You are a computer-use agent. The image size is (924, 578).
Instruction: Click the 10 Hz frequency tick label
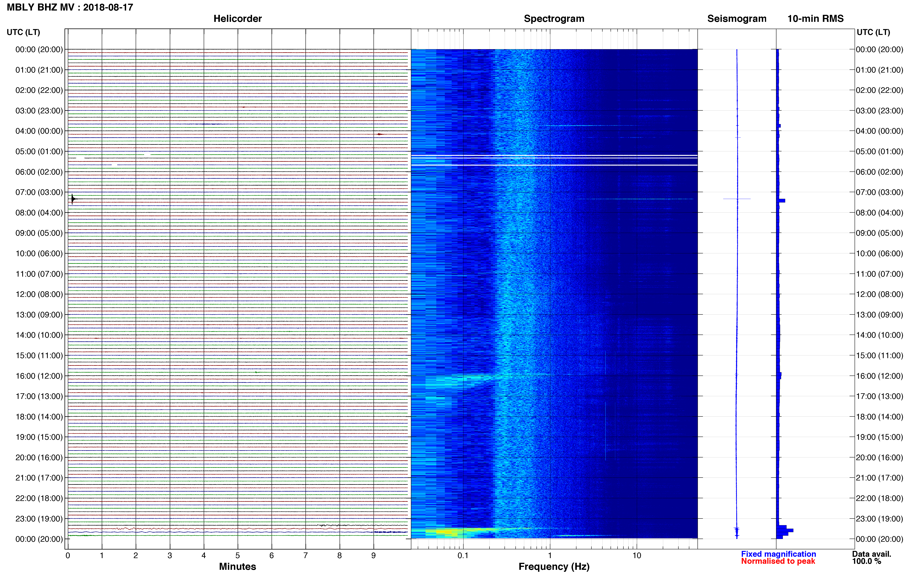coord(637,555)
